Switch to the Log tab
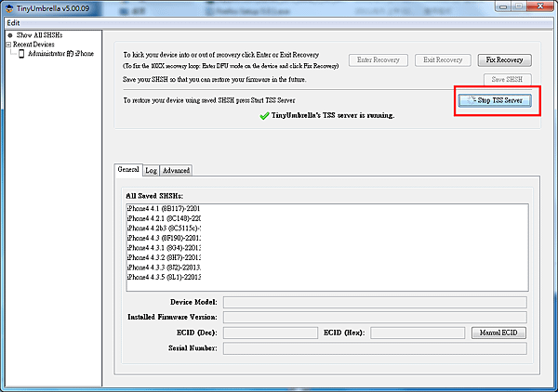The height and width of the screenshot is (392, 558). 151,171
